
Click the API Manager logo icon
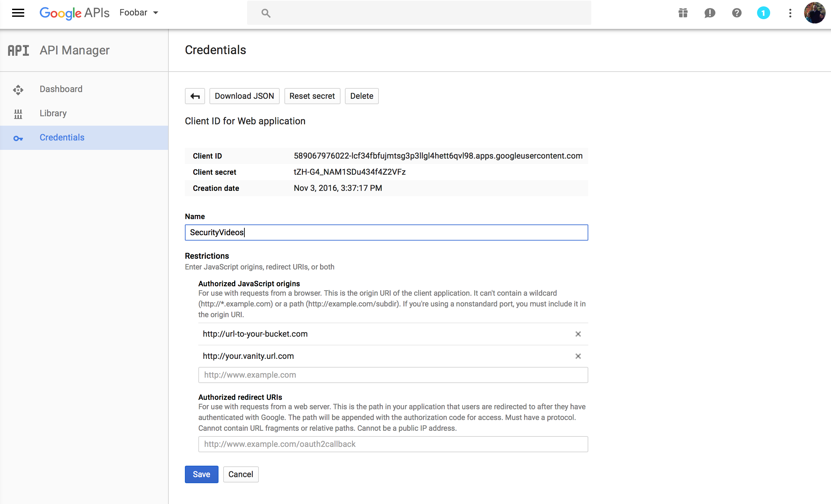pos(18,50)
